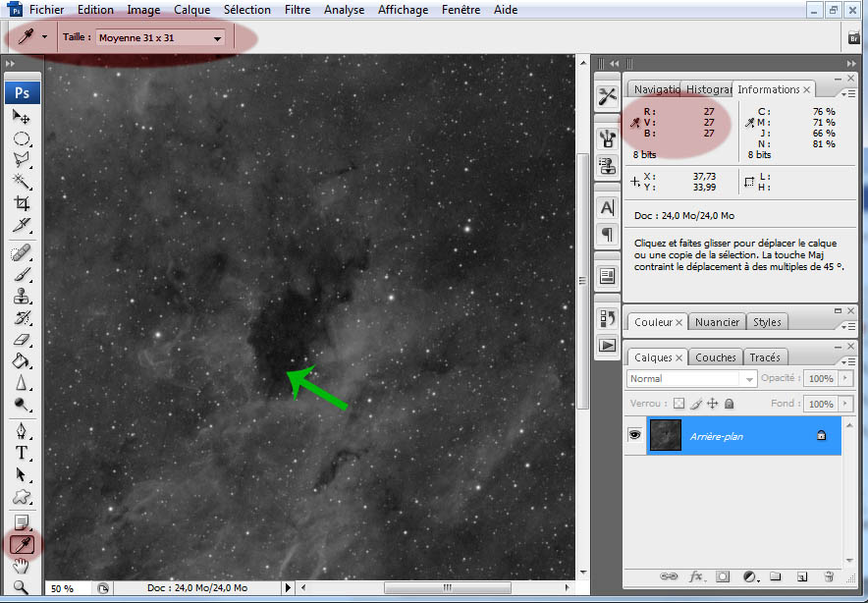Click the link layers chain icon
The image size is (868, 603).
click(x=669, y=576)
